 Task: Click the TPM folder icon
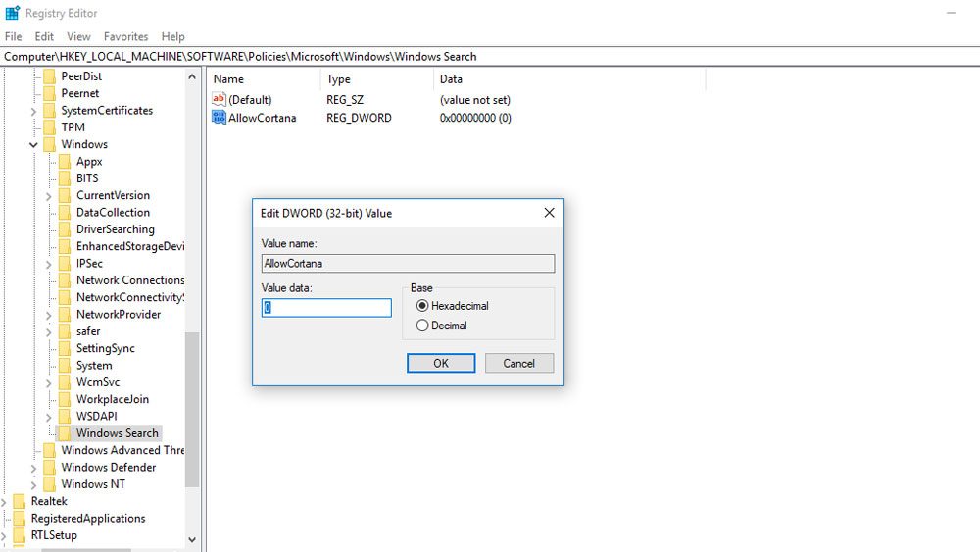pyautogui.click(x=49, y=126)
